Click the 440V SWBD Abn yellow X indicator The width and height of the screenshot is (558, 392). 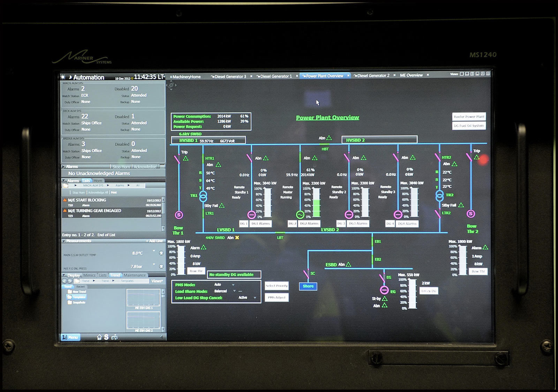pos(237,238)
